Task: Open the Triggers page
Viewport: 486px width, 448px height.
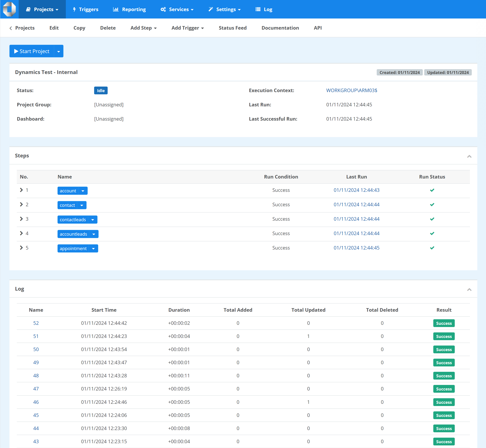Action: coord(86,9)
